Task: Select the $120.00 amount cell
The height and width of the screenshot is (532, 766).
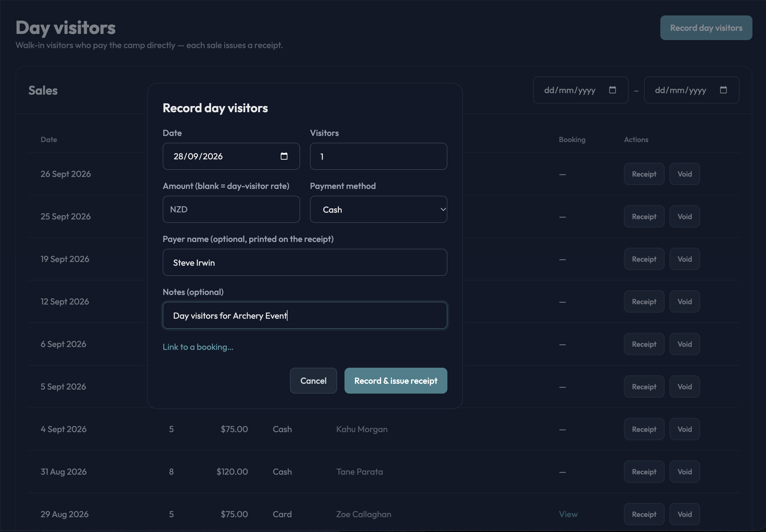Action: pyautogui.click(x=232, y=472)
